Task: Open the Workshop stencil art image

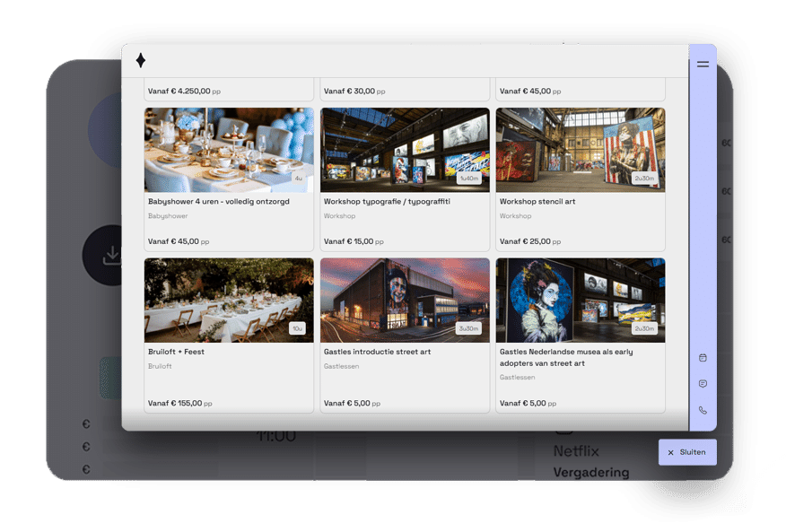Action: click(581, 150)
